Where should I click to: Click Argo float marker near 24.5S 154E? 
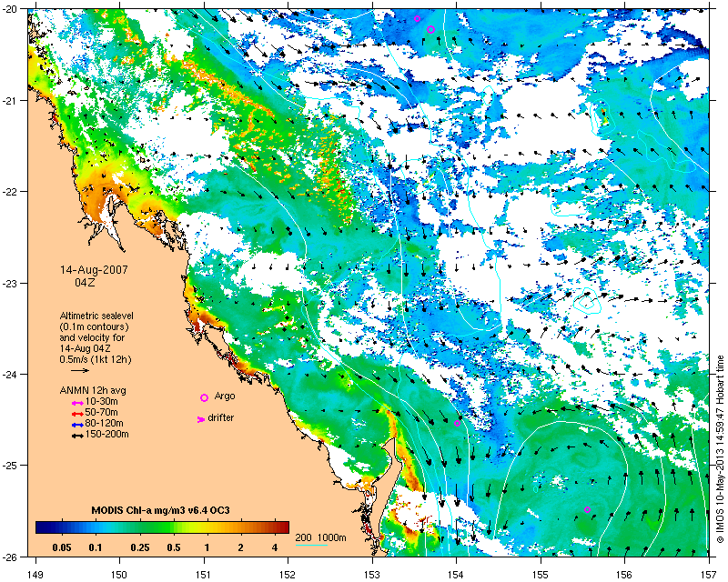(x=457, y=423)
